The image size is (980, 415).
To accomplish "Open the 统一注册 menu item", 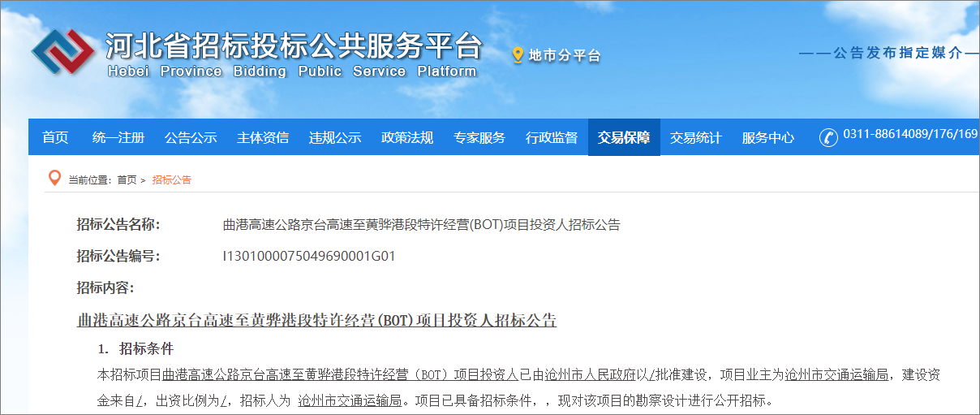I will coord(118,137).
